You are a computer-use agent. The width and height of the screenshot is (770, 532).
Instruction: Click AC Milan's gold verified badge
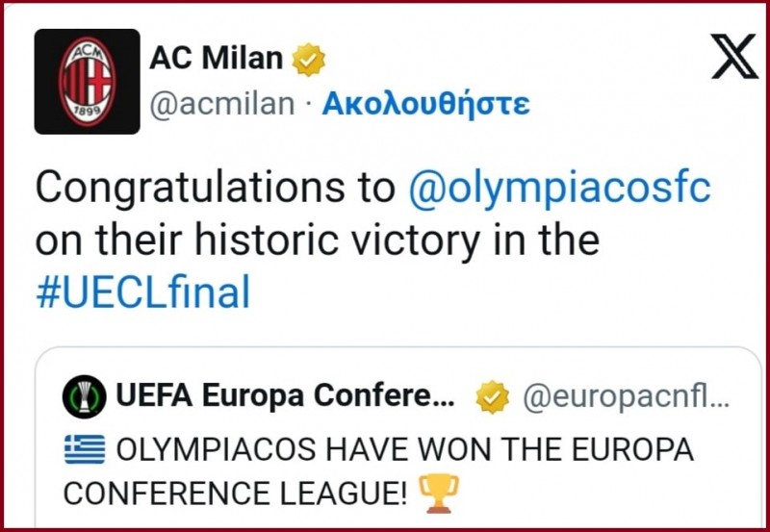click(308, 60)
